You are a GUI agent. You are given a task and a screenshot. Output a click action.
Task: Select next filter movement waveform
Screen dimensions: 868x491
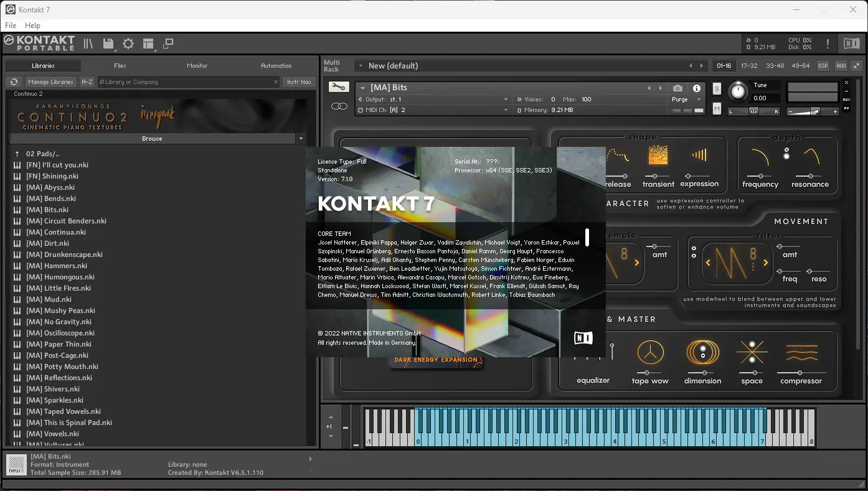tap(766, 263)
